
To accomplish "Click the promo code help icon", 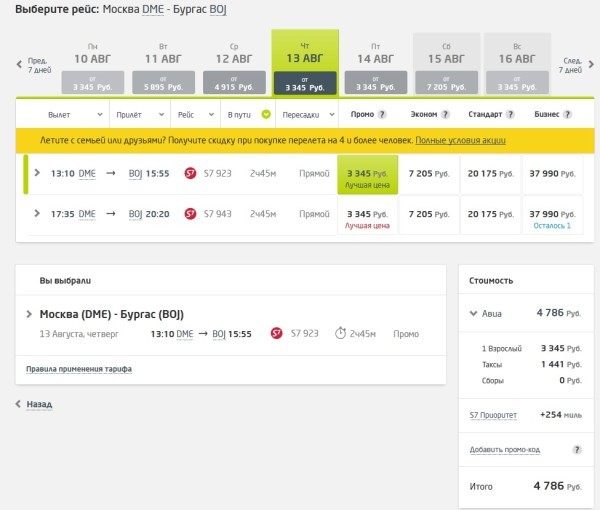I will [577, 450].
